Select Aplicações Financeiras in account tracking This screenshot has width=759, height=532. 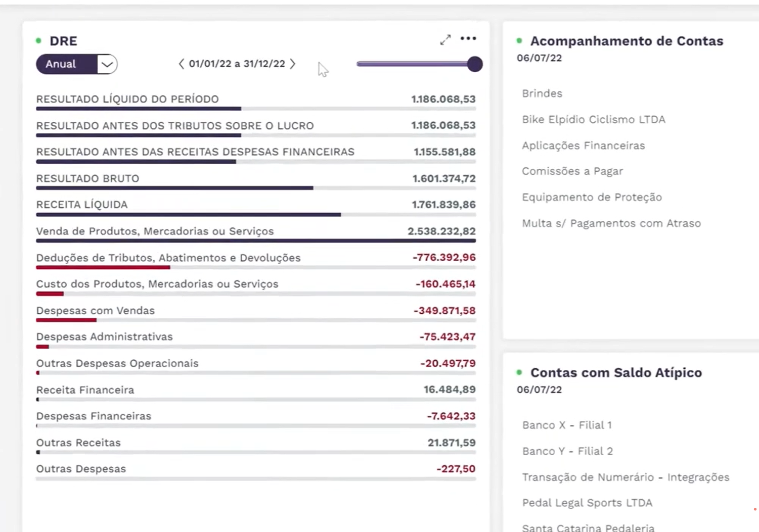click(x=583, y=146)
